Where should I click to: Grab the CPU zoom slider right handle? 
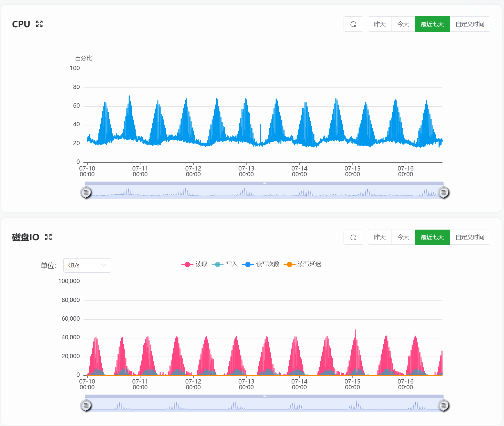pos(443,192)
